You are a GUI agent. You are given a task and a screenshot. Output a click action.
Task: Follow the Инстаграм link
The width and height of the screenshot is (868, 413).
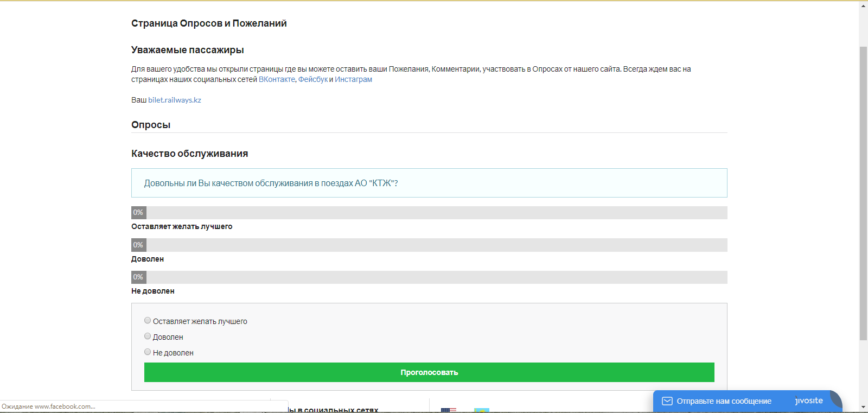click(x=353, y=79)
